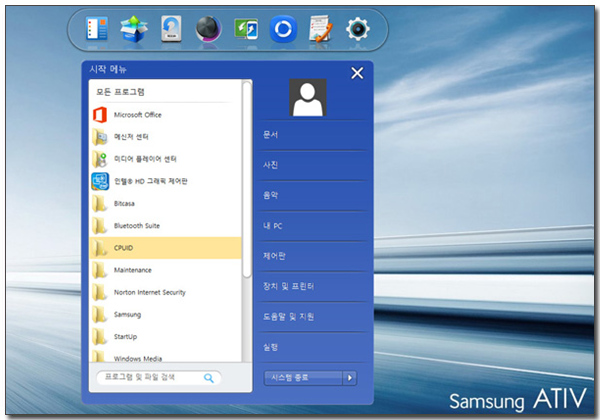Image resolution: width=600 pixels, height=420 pixels.
Task: Open the phone screen sharing icon in dock
Action: pyautogui.click(x=246, y=29)
